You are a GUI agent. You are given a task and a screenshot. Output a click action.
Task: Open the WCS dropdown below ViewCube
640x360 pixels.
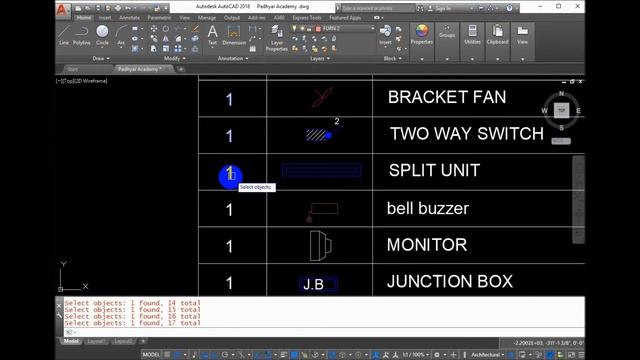point(561,141)
